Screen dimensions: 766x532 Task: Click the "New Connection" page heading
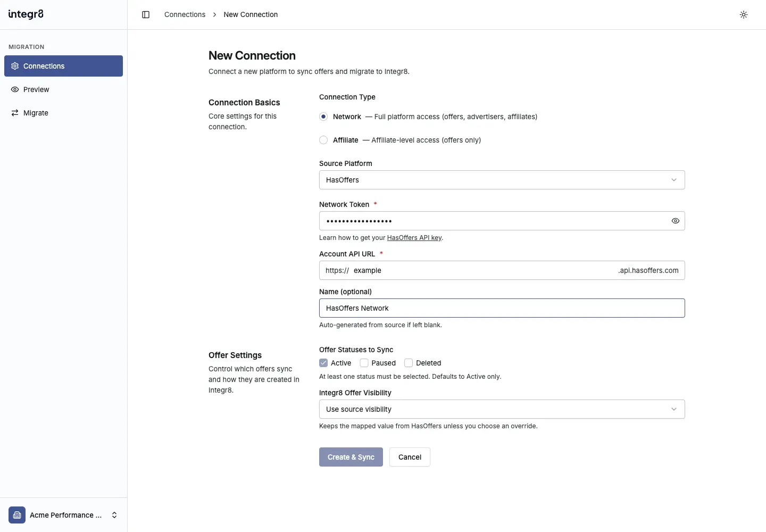point(252,55)
